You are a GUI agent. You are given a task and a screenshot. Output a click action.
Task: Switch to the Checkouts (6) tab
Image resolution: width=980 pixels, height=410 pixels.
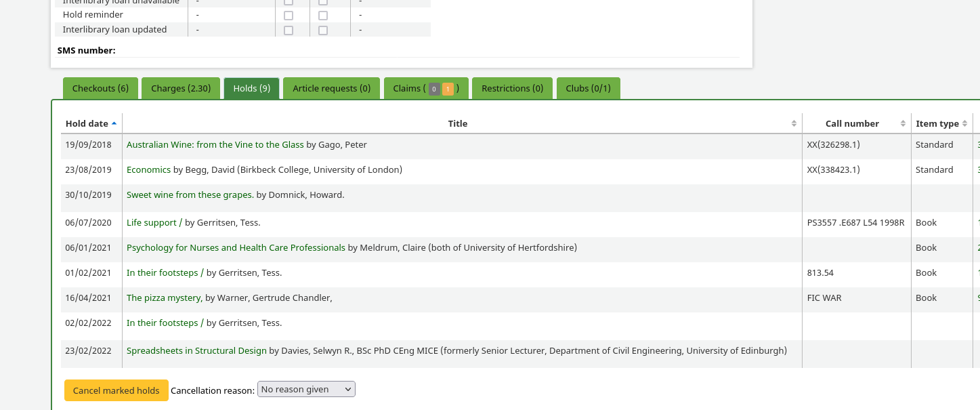[100, 88]
